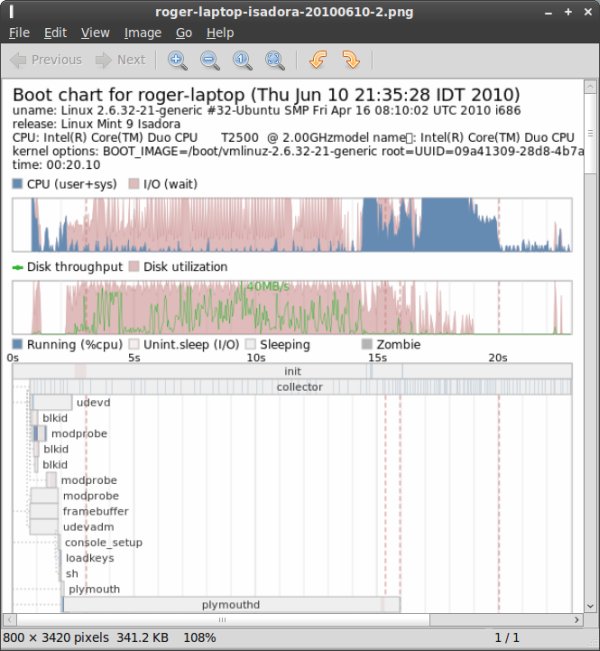Open the File menu
This screenshot has height=651, width=600.
(19, 33)
